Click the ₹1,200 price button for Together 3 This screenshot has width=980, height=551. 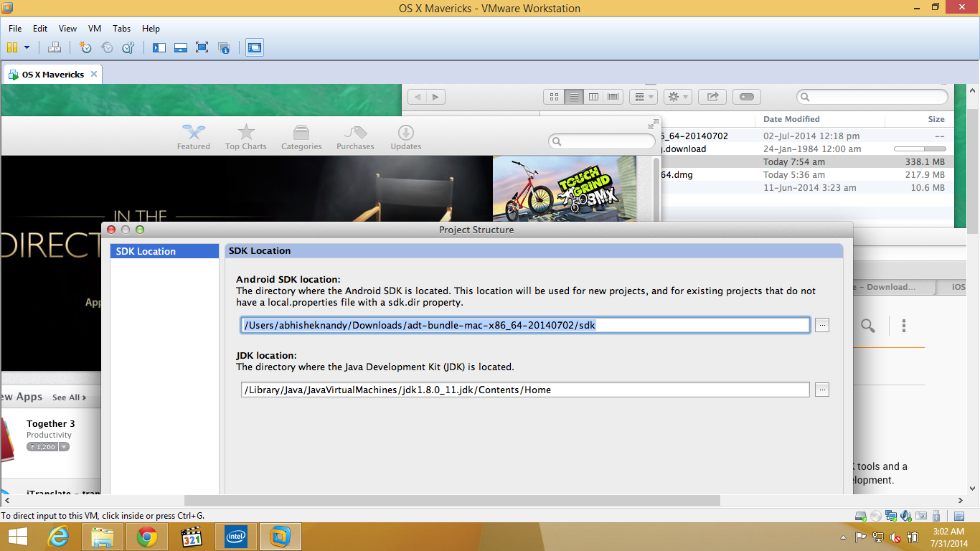coord(42,447)
